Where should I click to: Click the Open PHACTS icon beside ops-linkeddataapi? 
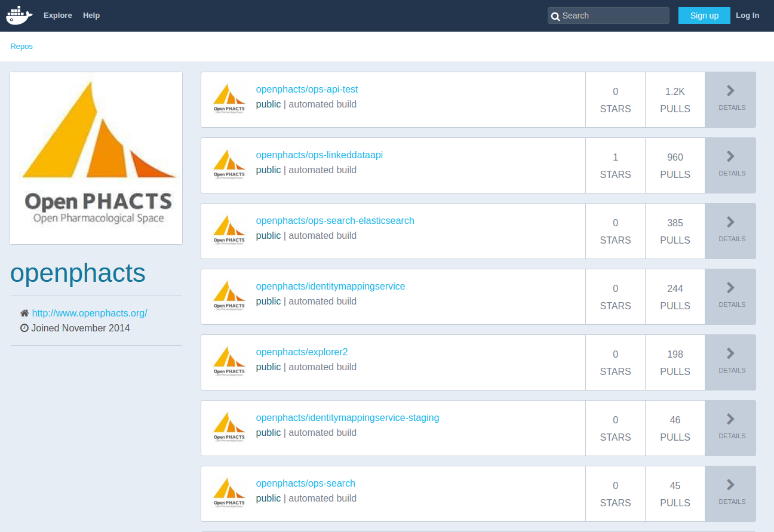tap(229, 164)
